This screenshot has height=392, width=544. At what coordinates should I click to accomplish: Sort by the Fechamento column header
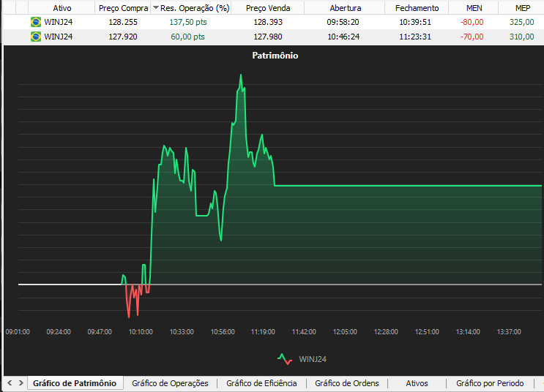click(x=417, y=8)
